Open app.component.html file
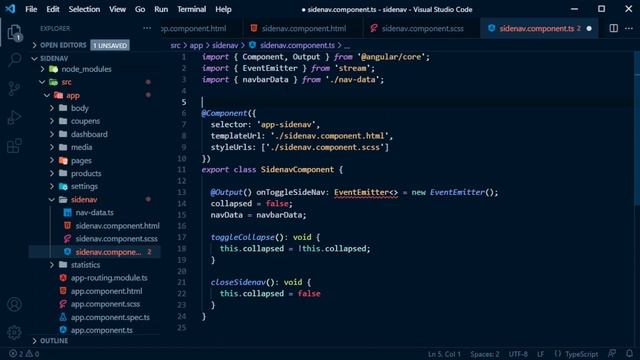 pos(106,291)
